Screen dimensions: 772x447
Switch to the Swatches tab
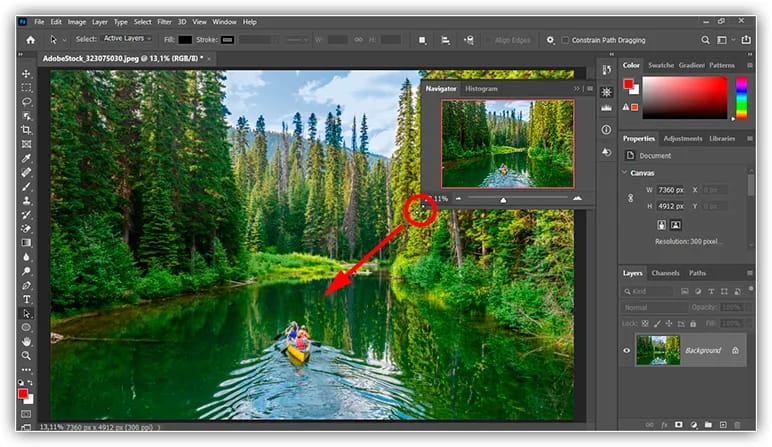click(x=661, y=65)
